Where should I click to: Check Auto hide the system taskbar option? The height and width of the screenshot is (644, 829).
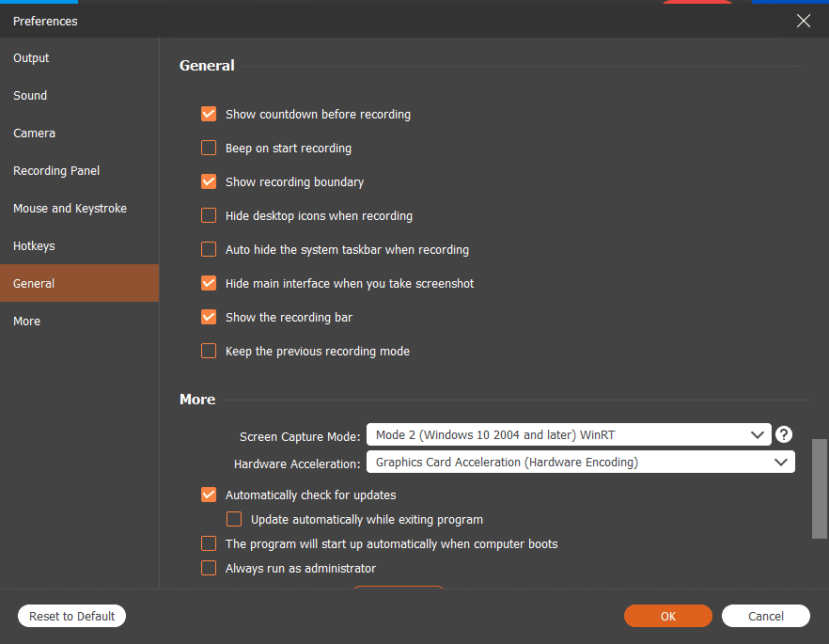coord(209,249)
